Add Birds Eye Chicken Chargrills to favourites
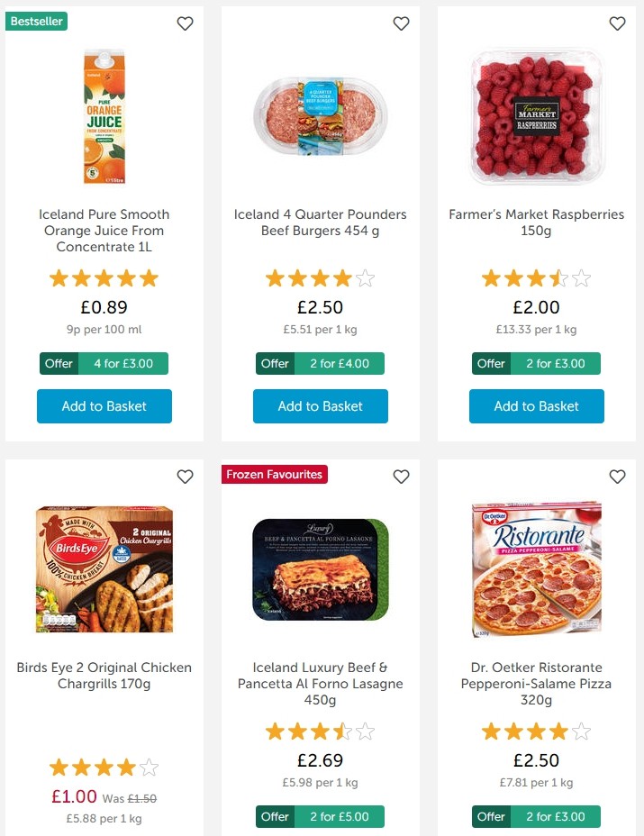This screenshot has height=836, width=644. [x=185, y=477]
